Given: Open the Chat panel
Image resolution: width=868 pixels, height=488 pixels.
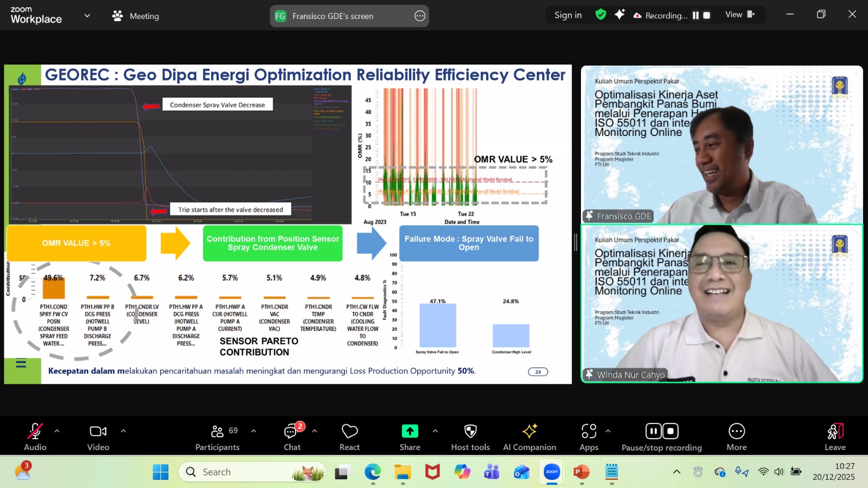Looking at the screenshot, I should click(x=292, y=436).
